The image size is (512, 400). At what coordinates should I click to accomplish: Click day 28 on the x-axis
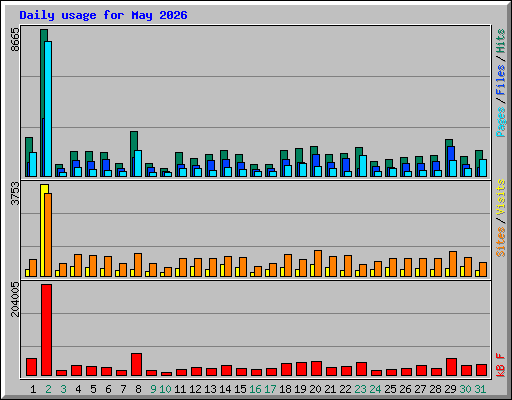[x=435, y=389]
